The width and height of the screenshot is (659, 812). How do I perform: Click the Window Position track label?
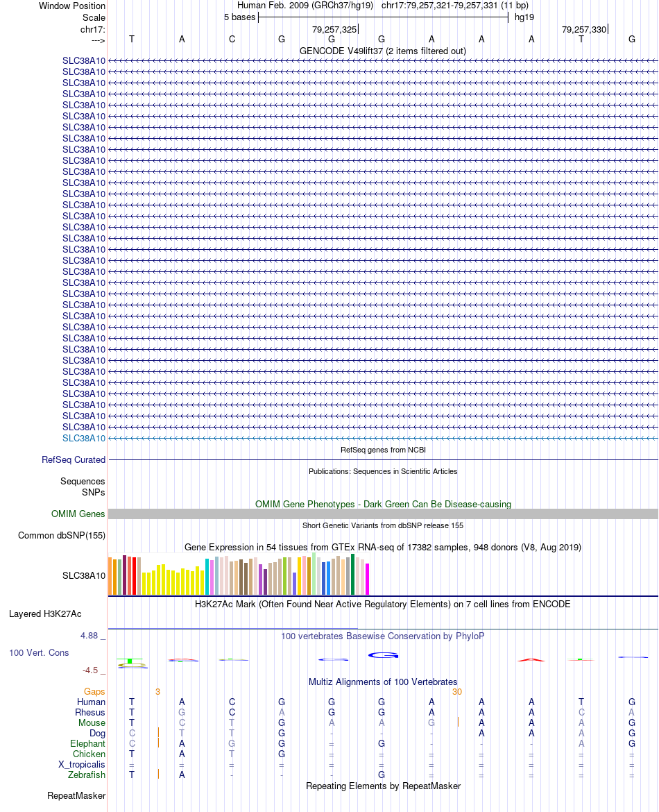click(72, 6)
